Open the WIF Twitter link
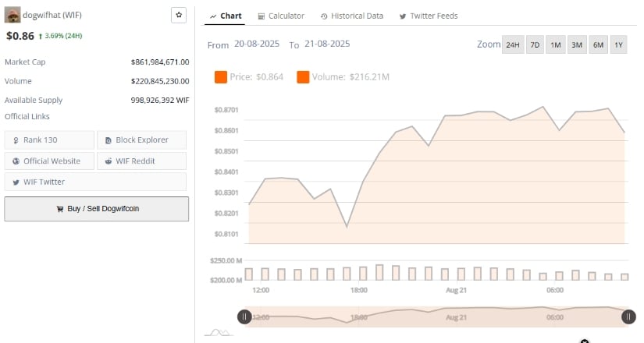Image resolution: width=644 pixels, height=343 pixels. click(x=95, y=182)
